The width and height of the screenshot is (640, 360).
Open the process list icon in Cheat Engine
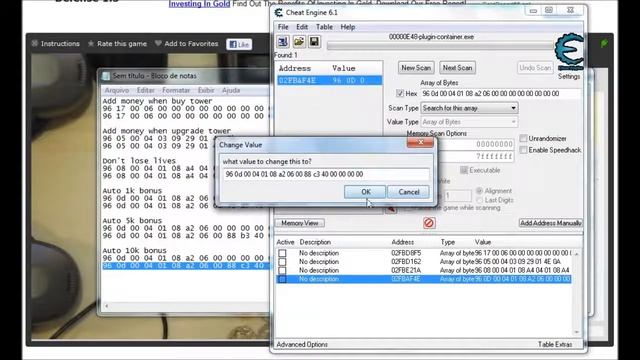coord(283,41)
